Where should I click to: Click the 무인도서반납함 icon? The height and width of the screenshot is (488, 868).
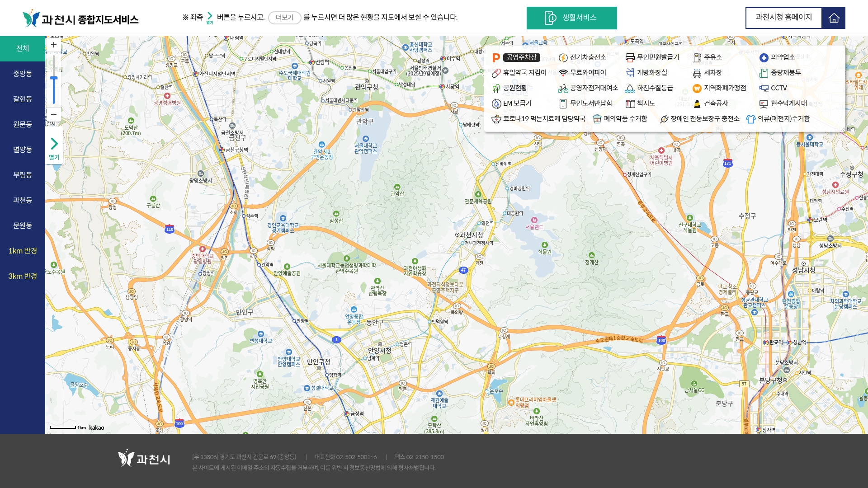tap(563, 103)
